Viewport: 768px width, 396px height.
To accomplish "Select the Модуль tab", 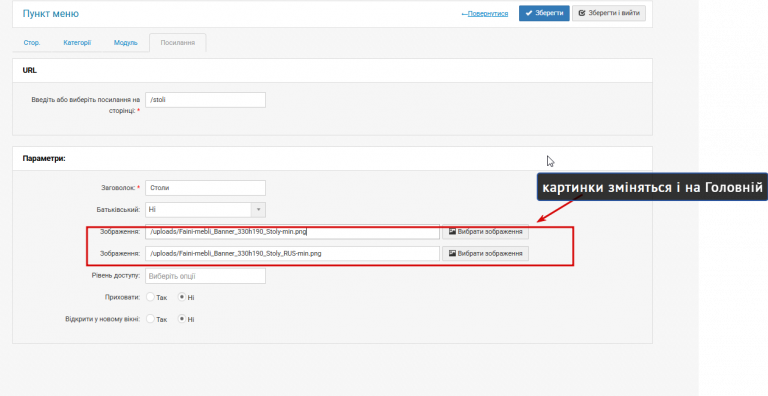I will pos(125,43).
